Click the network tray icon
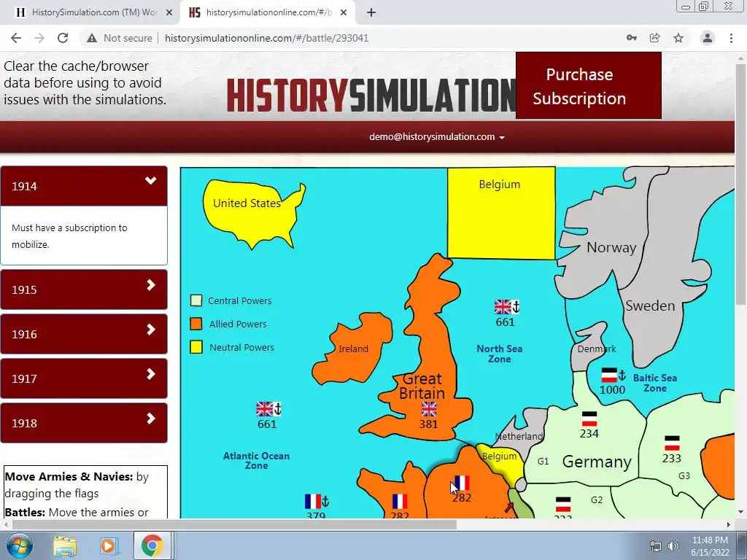Screen dimensions: 747x560 656,546
